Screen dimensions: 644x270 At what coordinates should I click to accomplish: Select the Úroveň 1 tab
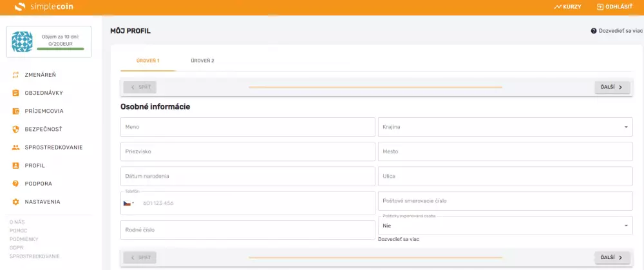click(147, 61)
